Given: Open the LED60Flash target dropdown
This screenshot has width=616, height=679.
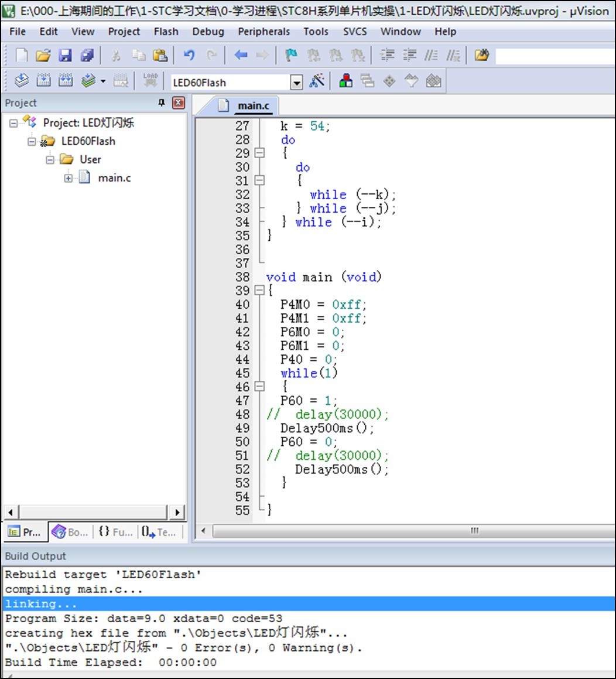Looking at the screenshot, I should point(297,83).
